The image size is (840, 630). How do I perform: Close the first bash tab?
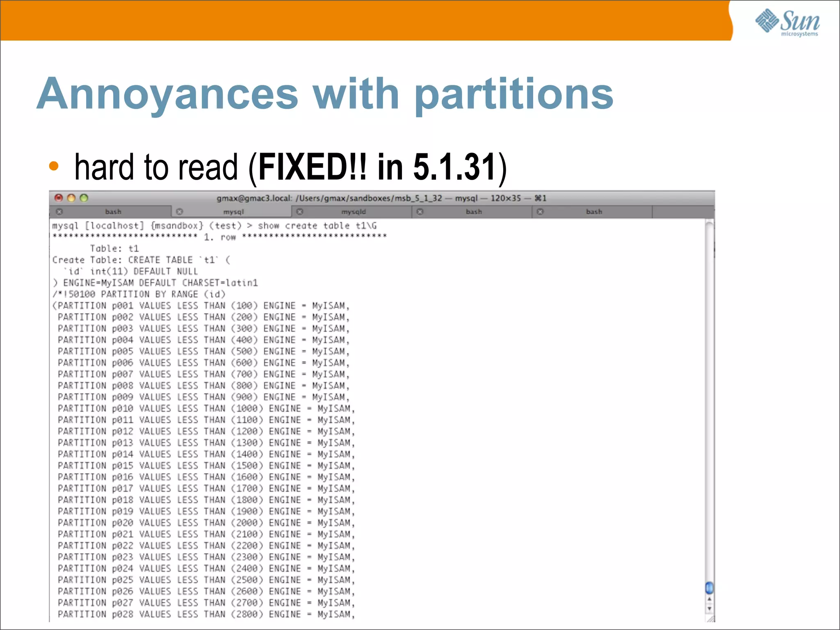pyautogui.click(x=59, y=212)
